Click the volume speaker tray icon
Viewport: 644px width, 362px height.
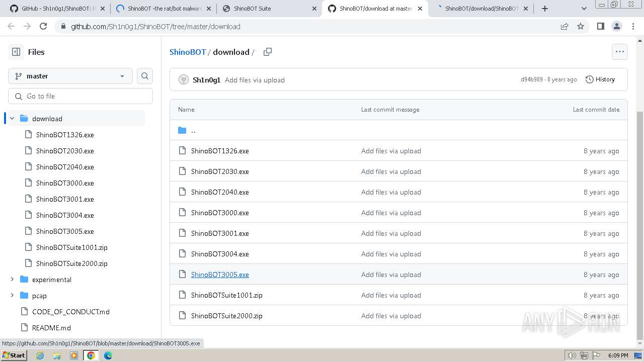pyautogui.click(x=572, y=355)
